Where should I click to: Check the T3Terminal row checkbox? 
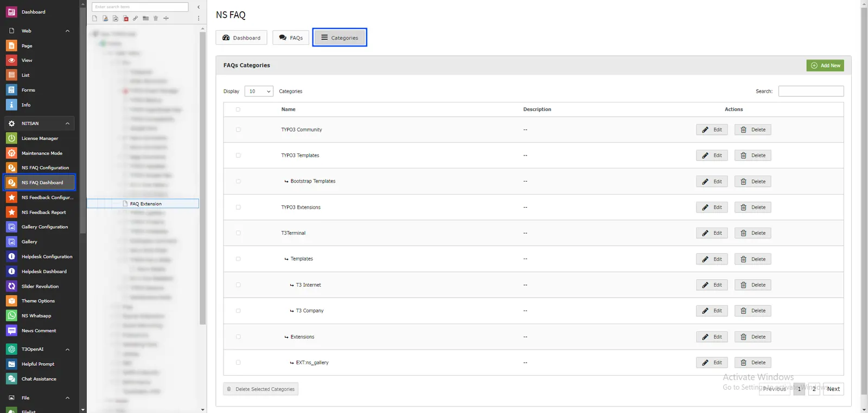(238, 233)
